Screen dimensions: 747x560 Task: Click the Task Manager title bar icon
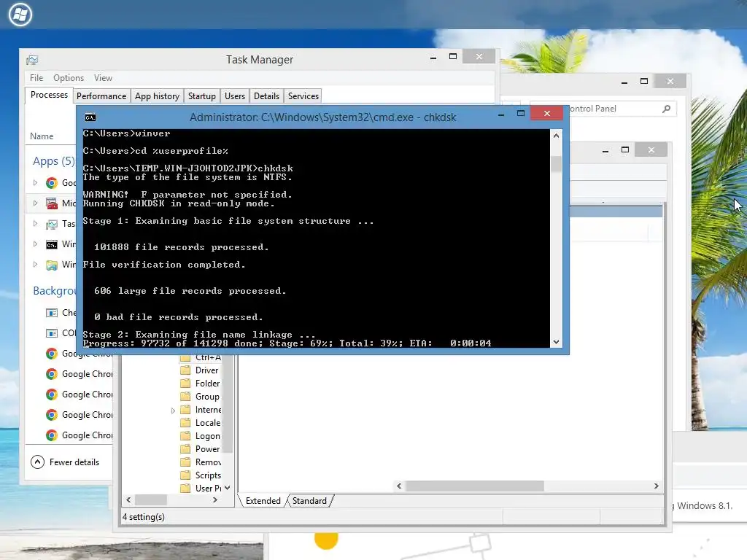[32, 60]
